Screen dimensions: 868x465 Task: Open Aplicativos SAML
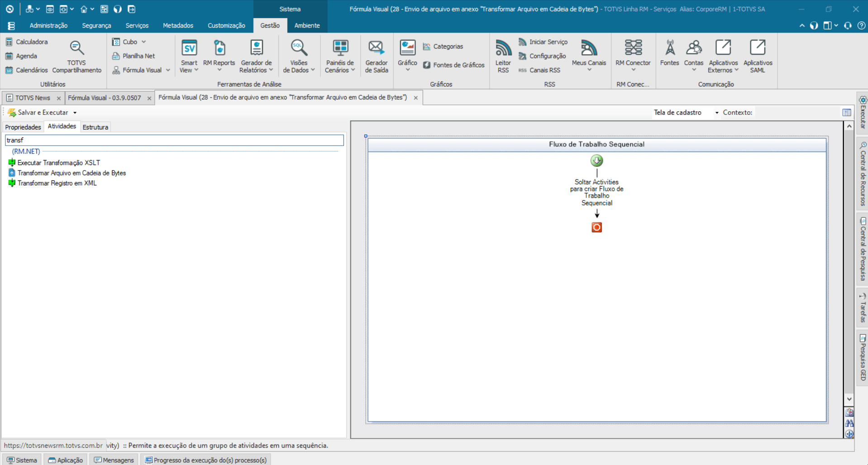coord(758,57)
